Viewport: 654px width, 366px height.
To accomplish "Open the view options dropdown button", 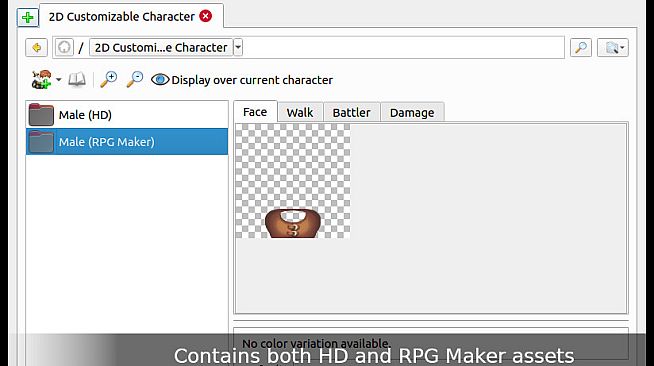I will (613, 48).
